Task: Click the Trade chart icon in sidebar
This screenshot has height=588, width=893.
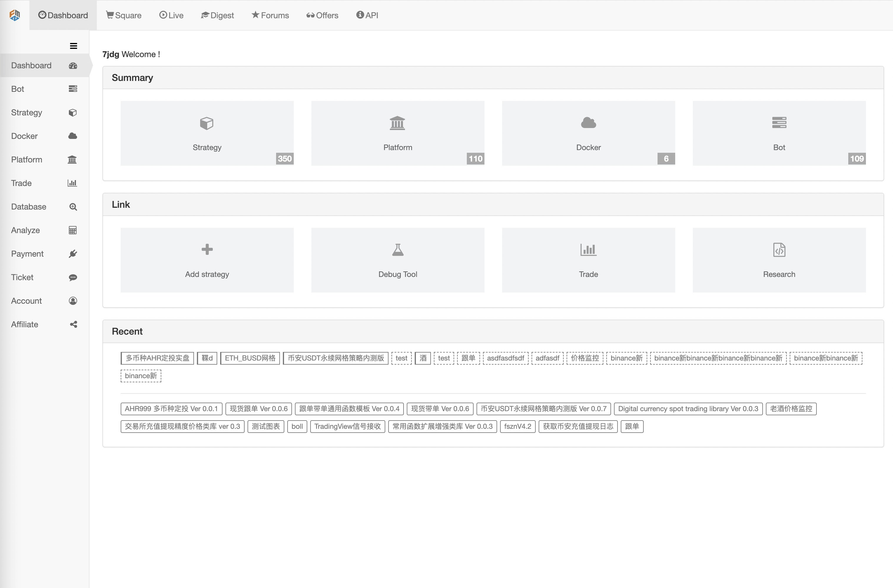Action: click(x=72, y=183)
